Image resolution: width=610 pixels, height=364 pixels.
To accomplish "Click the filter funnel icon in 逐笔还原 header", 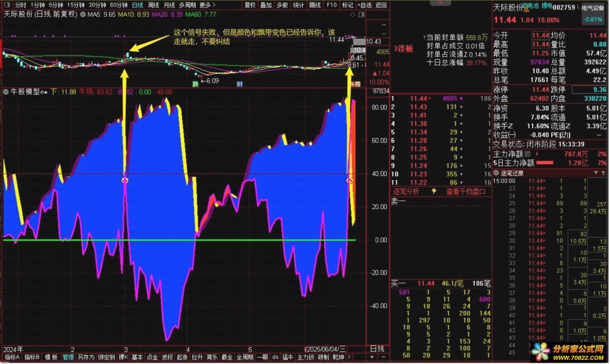I will pyautogui.click(x=596, y=173).
